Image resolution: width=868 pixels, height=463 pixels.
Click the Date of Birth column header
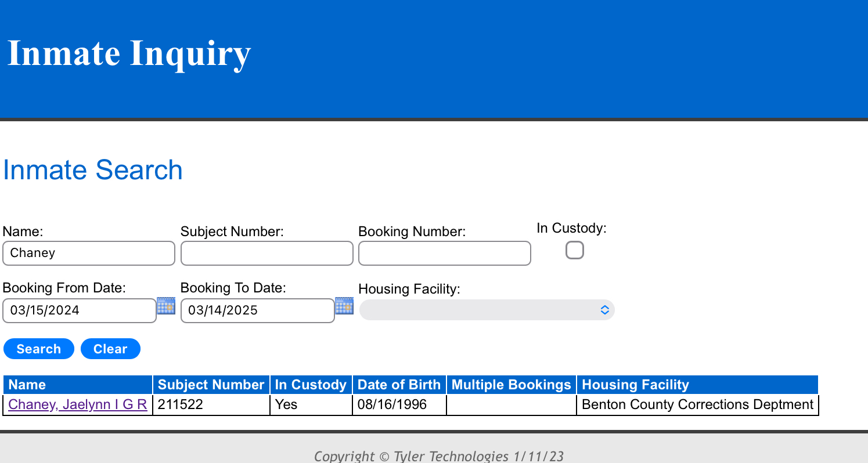pos(399,385)
